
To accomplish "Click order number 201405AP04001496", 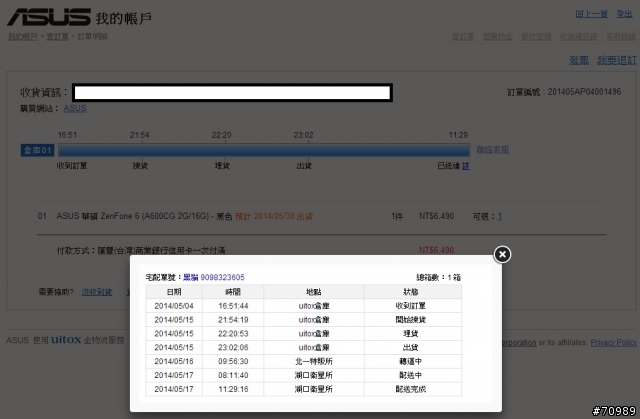I will [x=584, y=92].
